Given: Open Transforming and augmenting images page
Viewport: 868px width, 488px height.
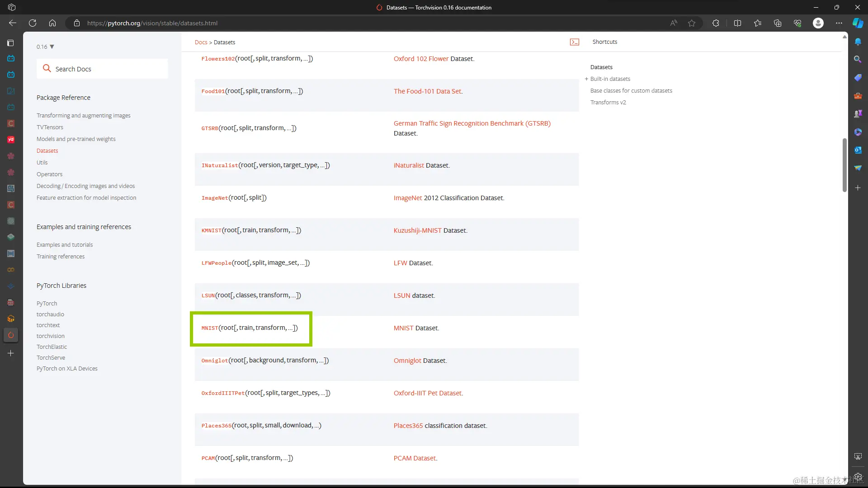Looking at the screenshot, I should pos(83,116).
